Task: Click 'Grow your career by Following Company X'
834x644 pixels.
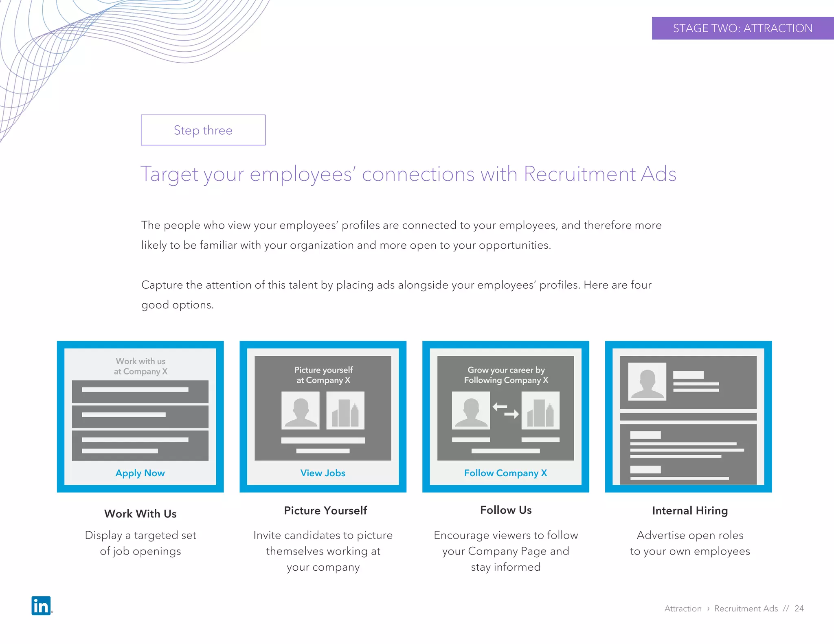Action: point(506,375)
